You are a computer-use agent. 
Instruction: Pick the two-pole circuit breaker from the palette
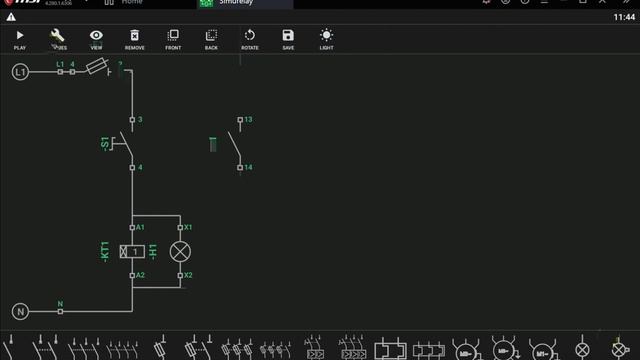click(314, 348)
